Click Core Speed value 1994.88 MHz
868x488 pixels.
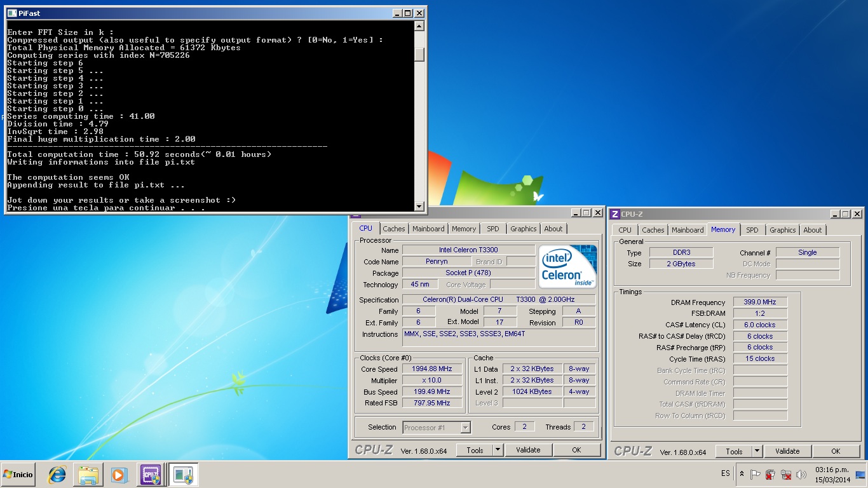433,369
